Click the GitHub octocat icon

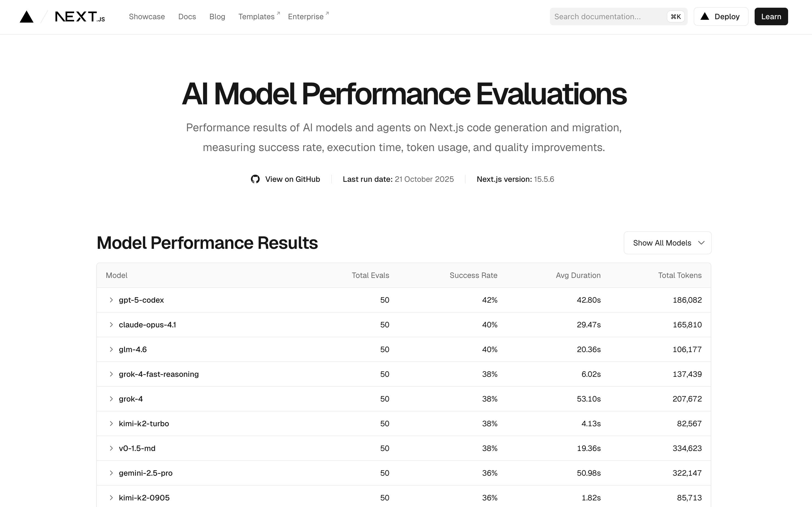tap(255, 179)
